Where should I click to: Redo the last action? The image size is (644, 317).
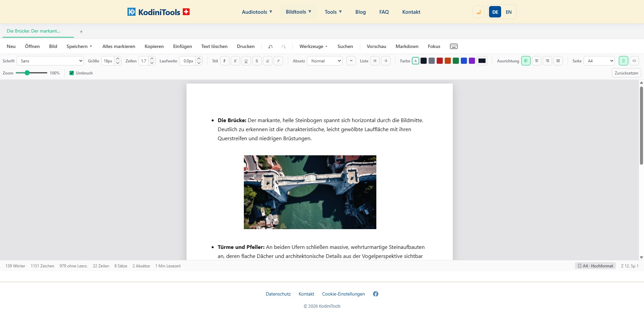(x=283, y=47)
